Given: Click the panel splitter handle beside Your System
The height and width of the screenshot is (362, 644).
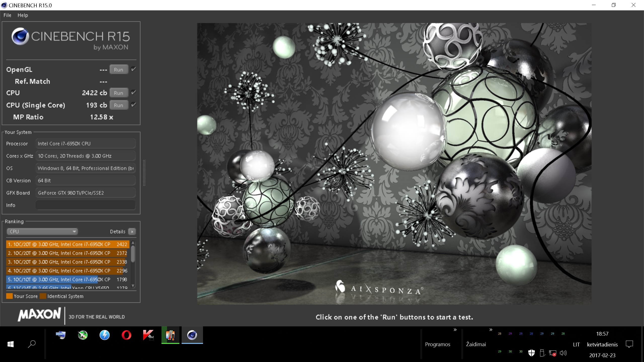Looking at the screenshot, I should 144,173.
